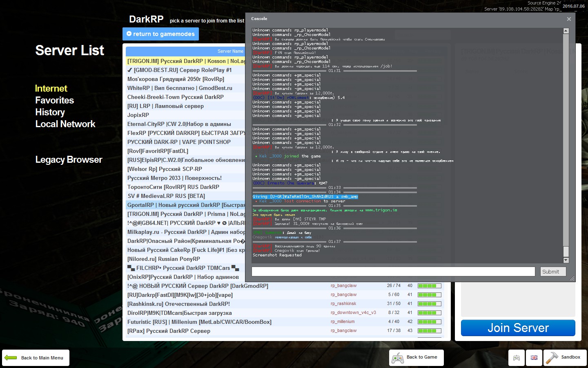Click ping bar of the Futuristic server
Image resolution: width=588 pixels, height=368 pixels.
tap(430, 322)
